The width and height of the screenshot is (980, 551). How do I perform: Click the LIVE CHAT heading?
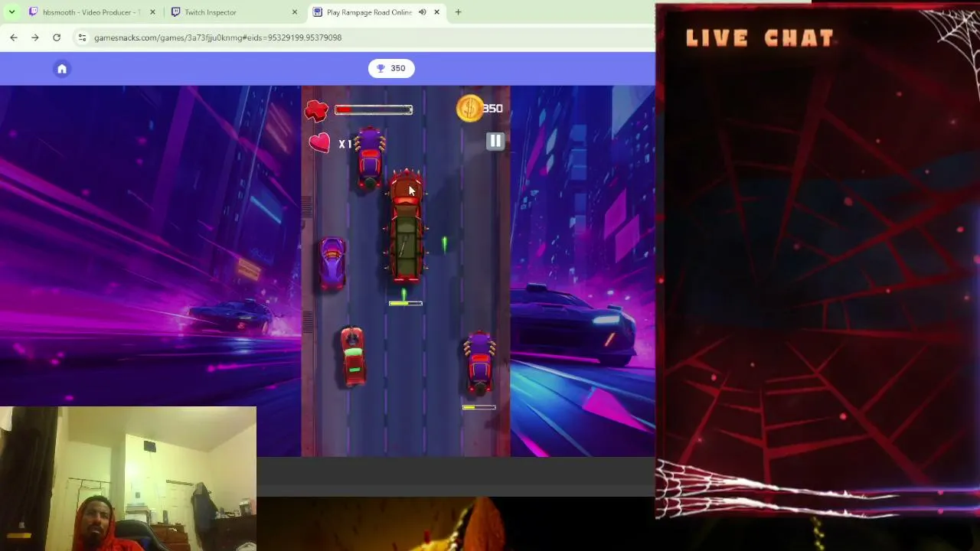pyautogui.click(x=759, y=38)
